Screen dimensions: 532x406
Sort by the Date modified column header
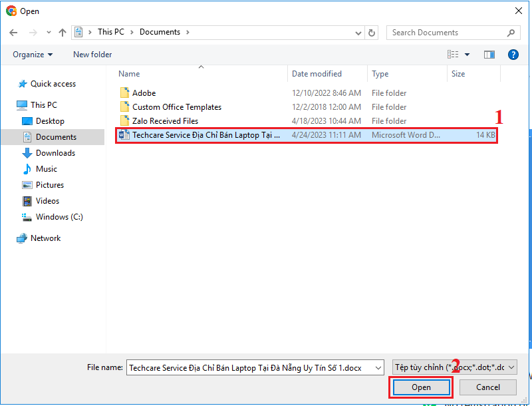(x=317, y=74)
